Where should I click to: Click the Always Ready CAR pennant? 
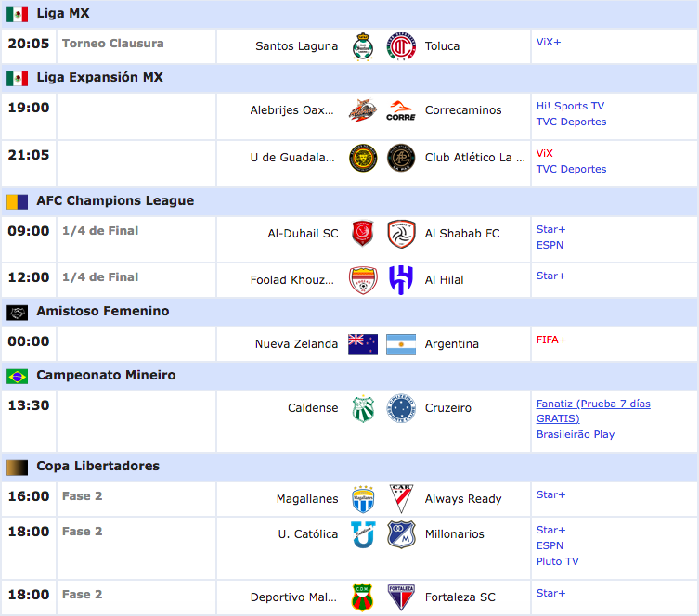[x=401, y=499]
